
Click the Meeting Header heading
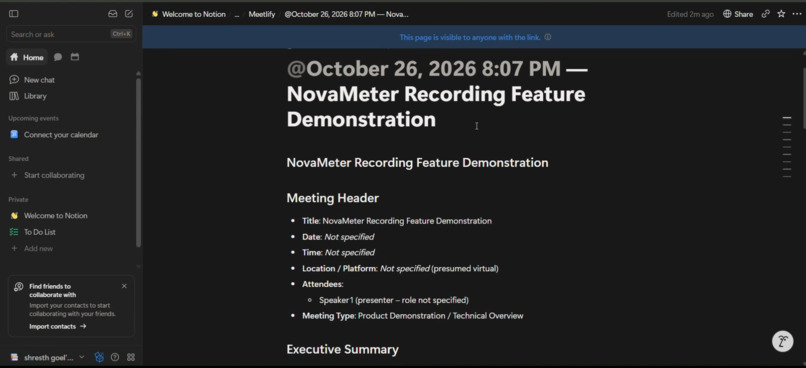coord(333,198)
